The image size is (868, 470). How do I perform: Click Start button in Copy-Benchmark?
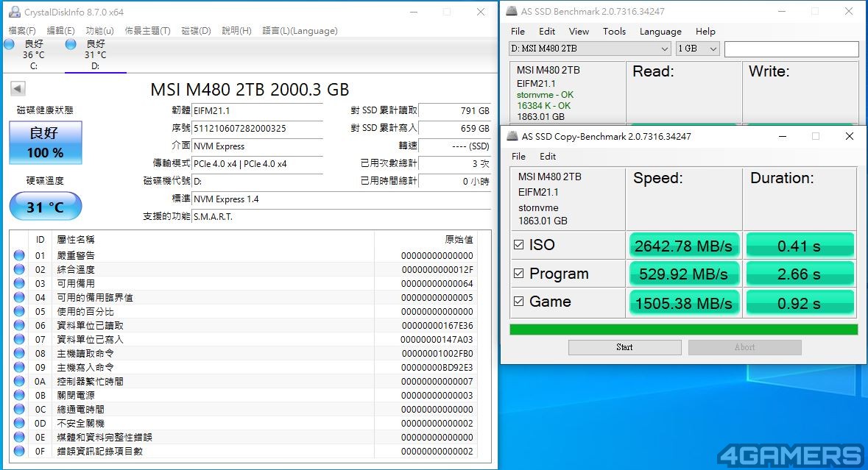pyautogui.click(x=624, y=347)
